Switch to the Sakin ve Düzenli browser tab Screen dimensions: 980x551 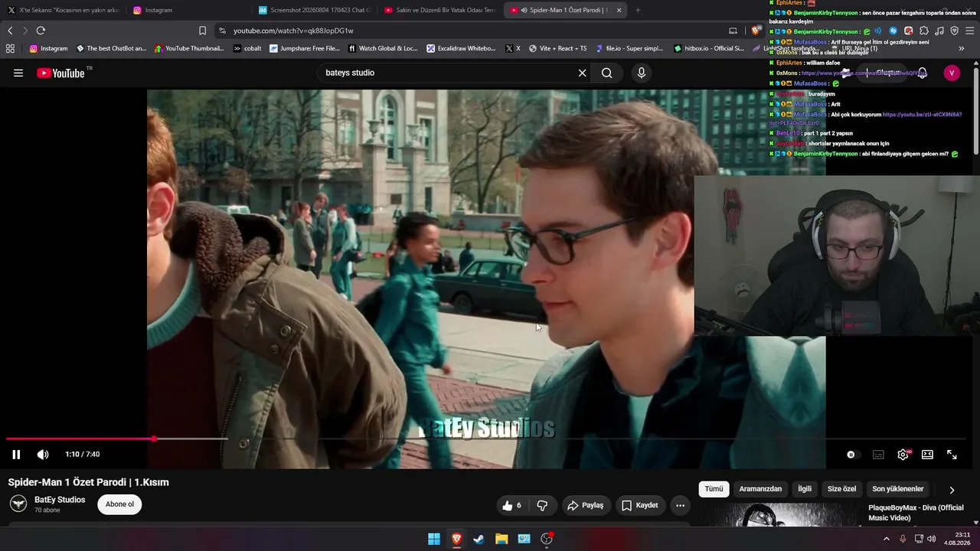439,10
